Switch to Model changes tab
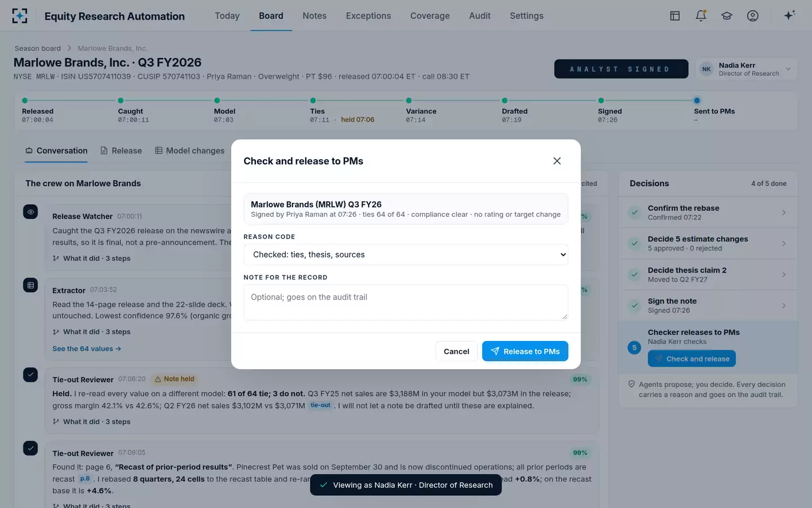Image resolution: width=812 pixels, height=508 pixels. 189,151
